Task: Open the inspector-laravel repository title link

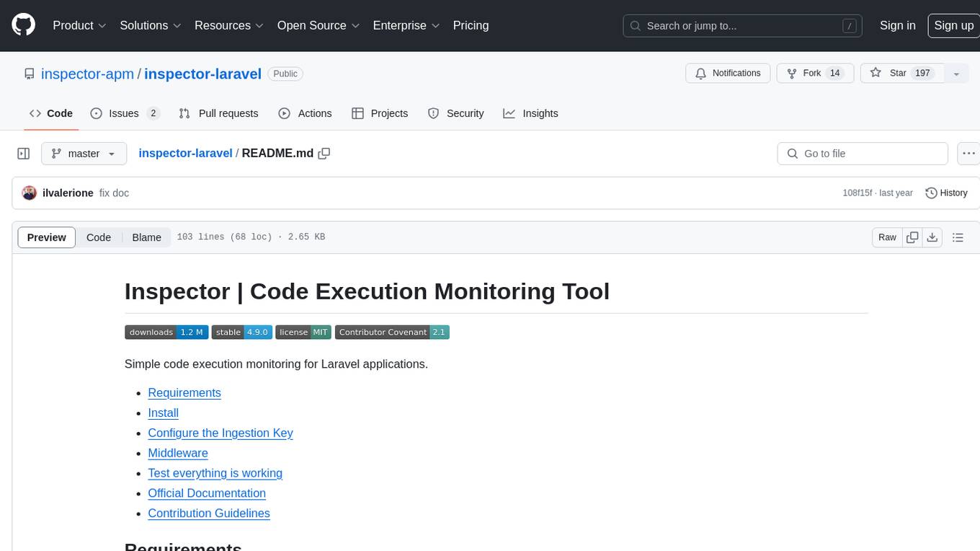Action: tap(202, 74)
